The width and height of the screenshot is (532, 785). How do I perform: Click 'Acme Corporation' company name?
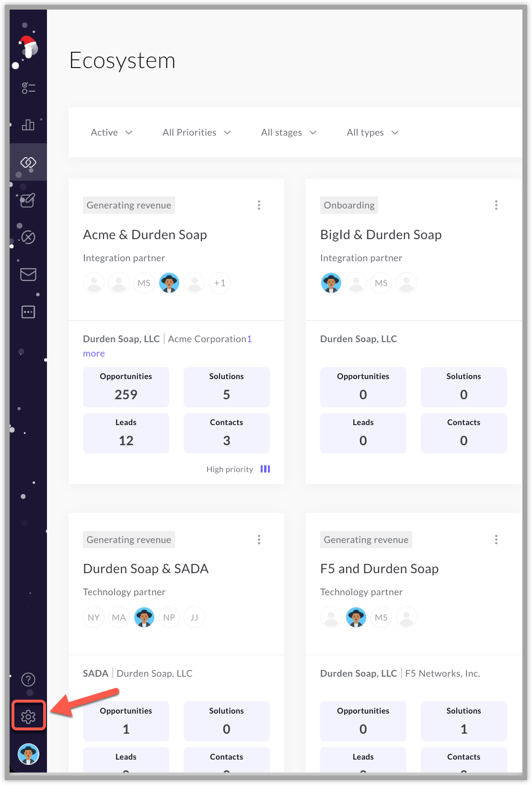pos(207,339)
